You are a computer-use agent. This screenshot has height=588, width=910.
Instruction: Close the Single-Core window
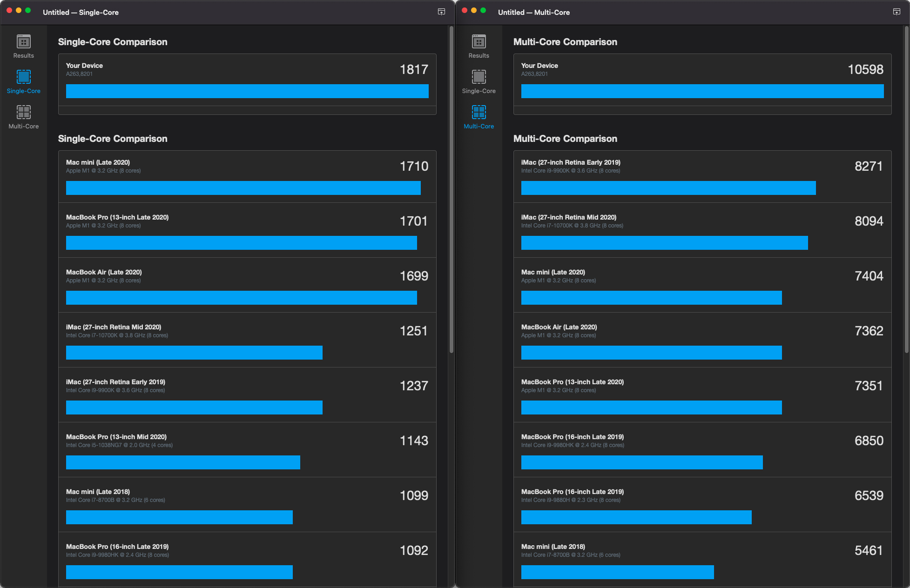pyautogui.click(x=9, y=10)
